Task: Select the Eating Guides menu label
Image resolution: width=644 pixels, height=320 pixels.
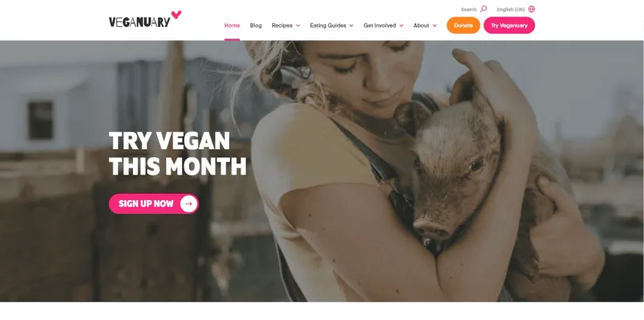Action: pyautogui.click(x=328, y=25)
